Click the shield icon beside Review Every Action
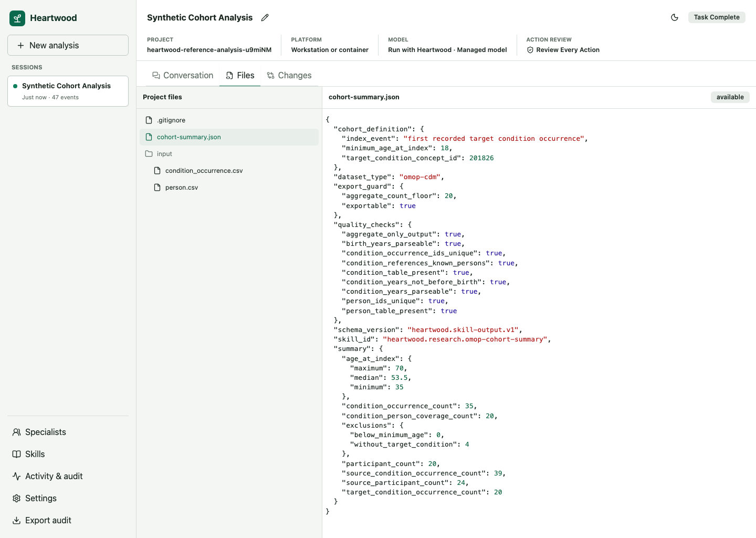This screenshot has height=538, width=756. pyautogui.click(x=530, y=50)
